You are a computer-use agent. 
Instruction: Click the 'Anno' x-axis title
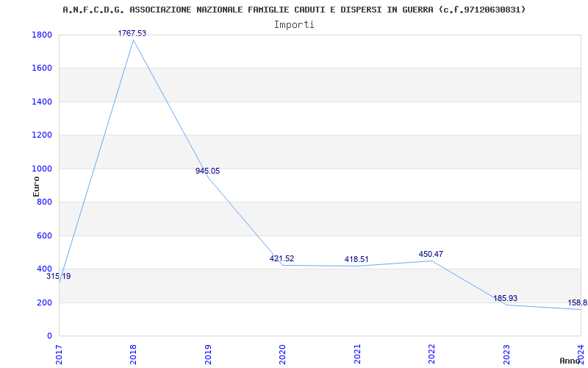pyautogui.click(x=570, y=361)
